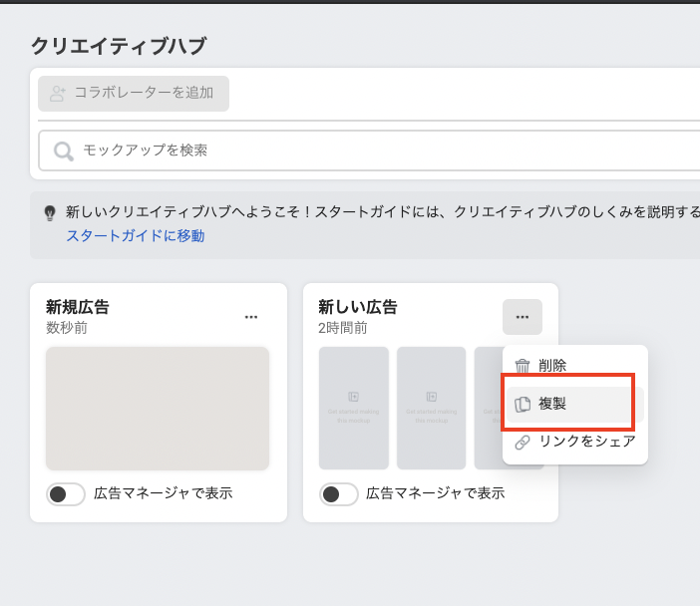Click the add-person icon for collaborators

coord(58,93)
